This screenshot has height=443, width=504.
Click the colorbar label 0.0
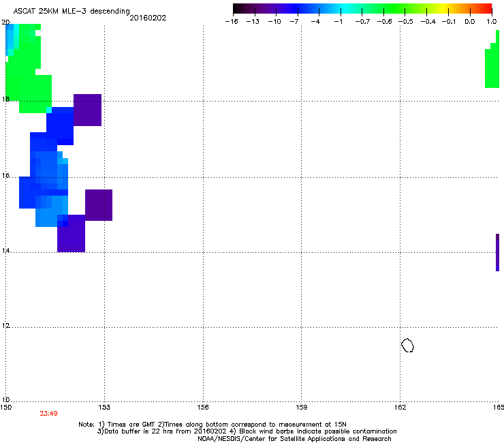tap(470, 22)
